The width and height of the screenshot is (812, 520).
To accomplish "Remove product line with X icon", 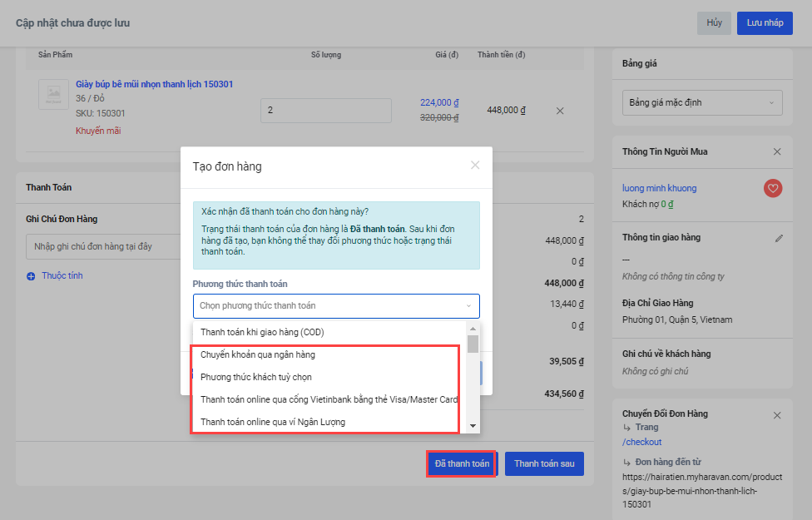I will [560, 111].
